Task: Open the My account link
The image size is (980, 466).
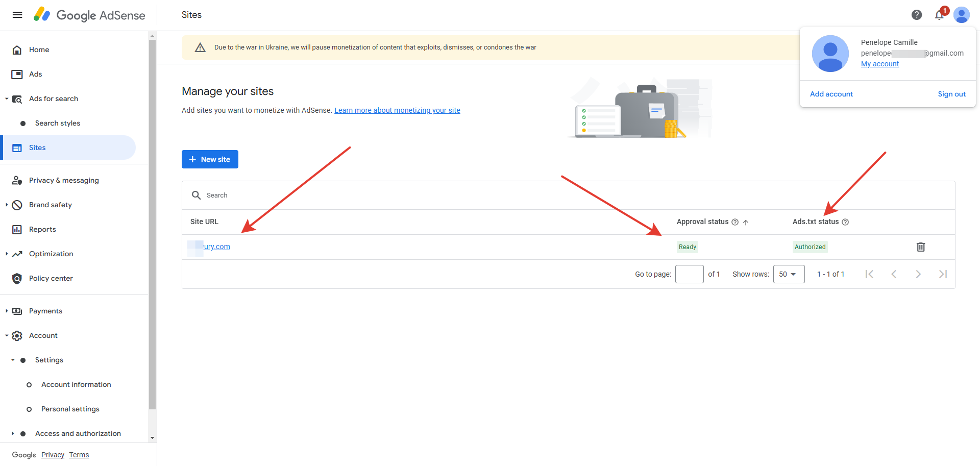Action: pos(880,64)
